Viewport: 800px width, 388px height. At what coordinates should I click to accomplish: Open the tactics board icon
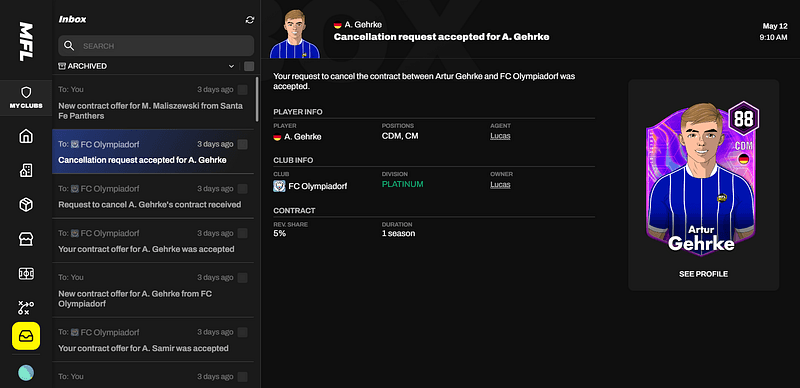pos(26,307)
